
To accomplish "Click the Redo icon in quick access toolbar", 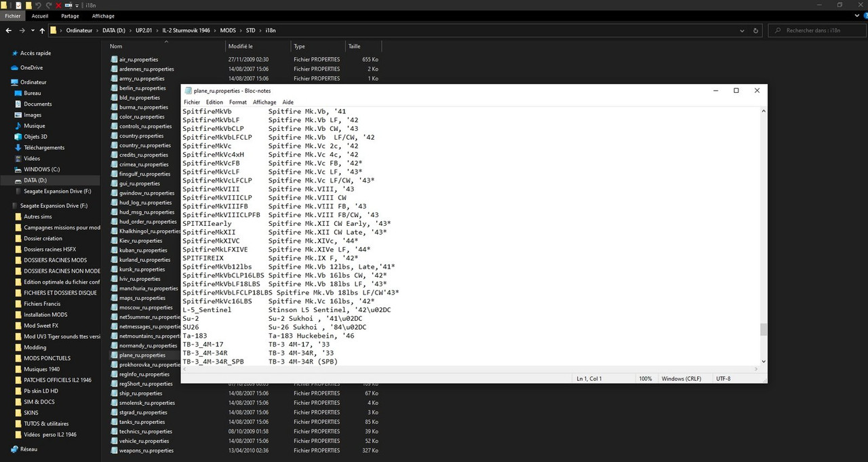I will (48, 5).
